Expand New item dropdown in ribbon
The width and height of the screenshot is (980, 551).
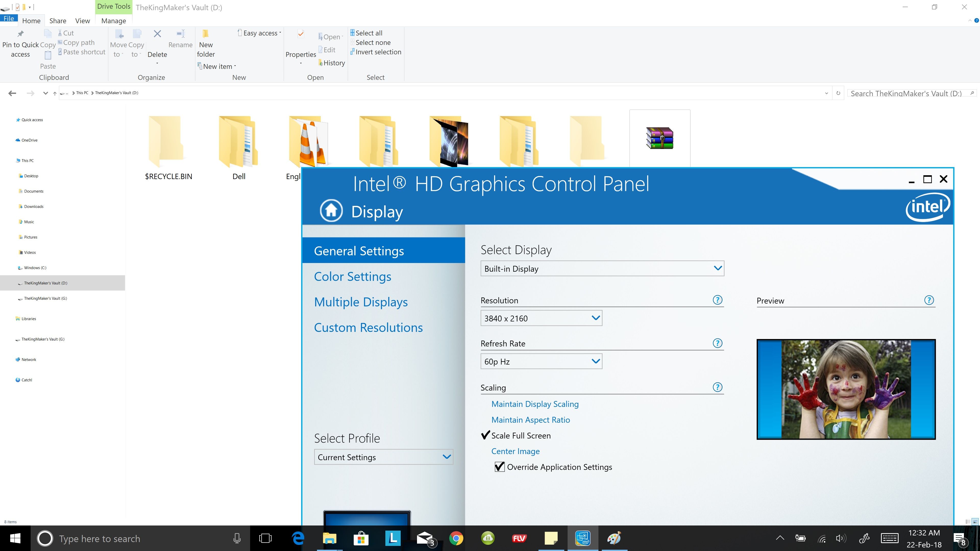click(x=217, y=66)
